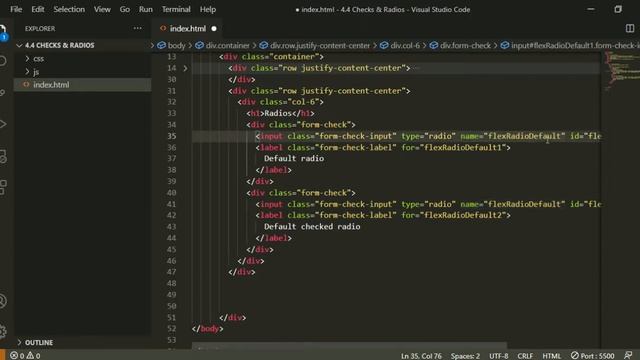
Task: Click 'flexRadioDefault2' label for attribute
Action: pyautogui.click(x=463, y=215)
